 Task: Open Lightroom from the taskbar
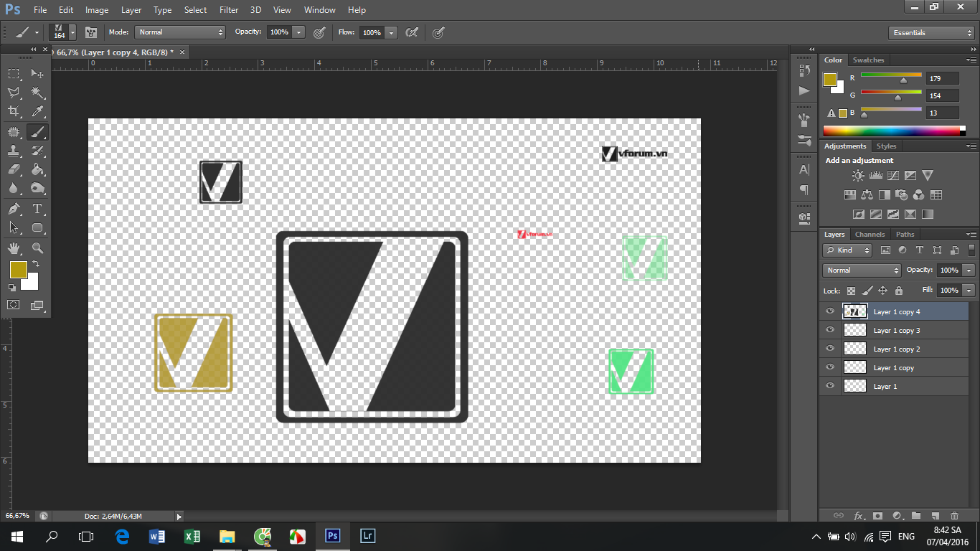[x=367, y=536]
